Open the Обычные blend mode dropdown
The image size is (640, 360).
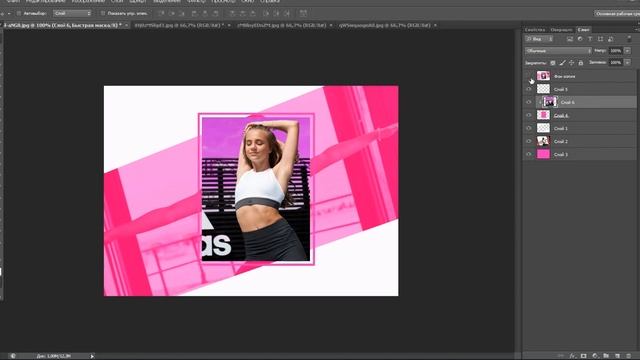coord(558,51)
